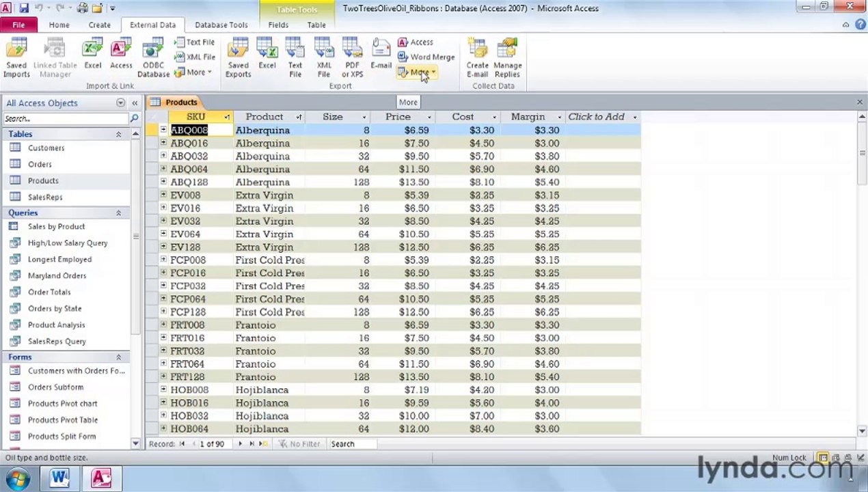The height and width of the screenshot is (492, 868).
Task: Open the Price column filter arrow
Action: point(429,117)
